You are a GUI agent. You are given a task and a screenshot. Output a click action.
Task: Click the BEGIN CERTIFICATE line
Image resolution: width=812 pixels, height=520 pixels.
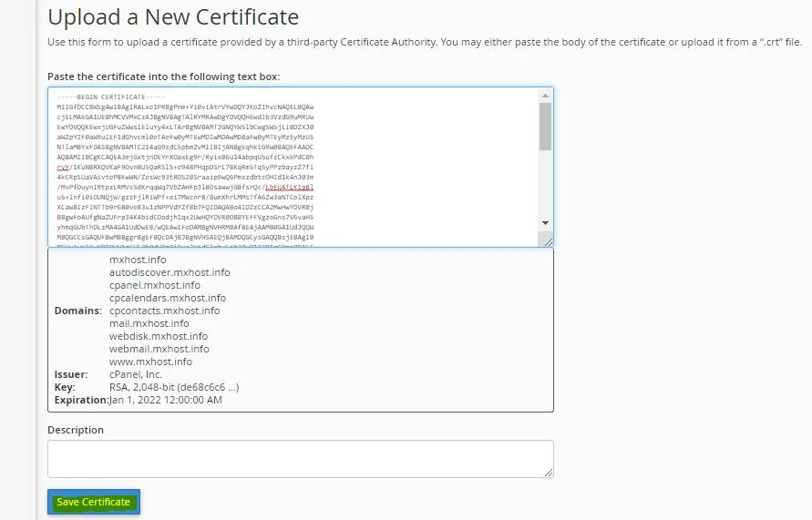click(x=111, y=97)
